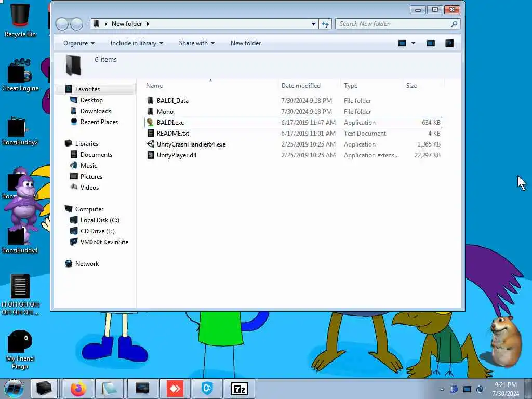Click the Mono folder icon
532x399 pixels.
150,111
